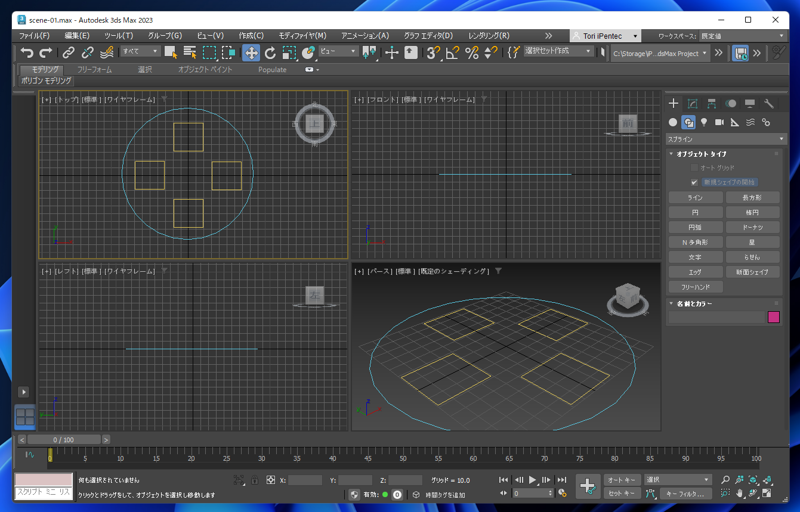This screenshot has width=800, height=512.
Task: Toggle the Angle Snap icon
Action: (453, 53)
